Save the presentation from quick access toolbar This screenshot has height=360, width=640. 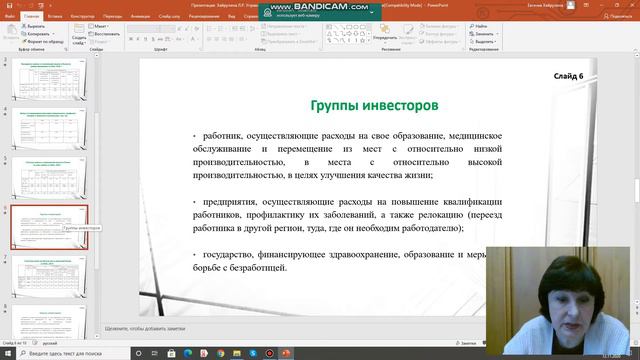tap(9, 5)
